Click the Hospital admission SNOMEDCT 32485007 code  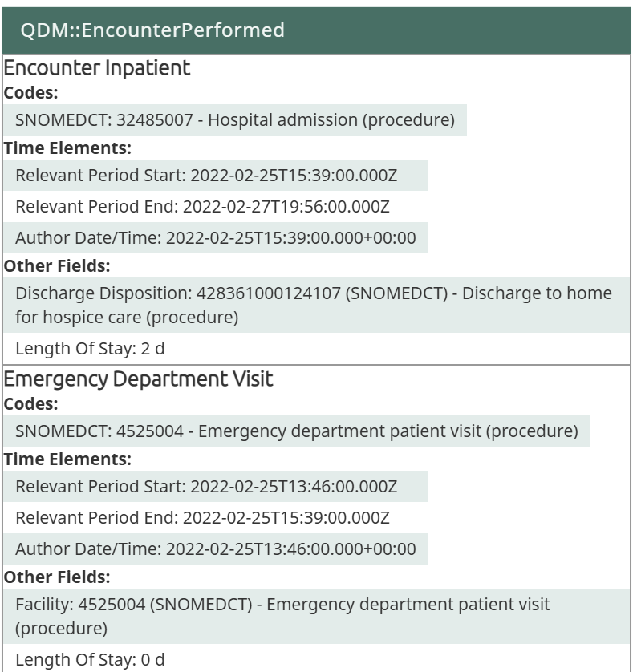coord(235,120)
